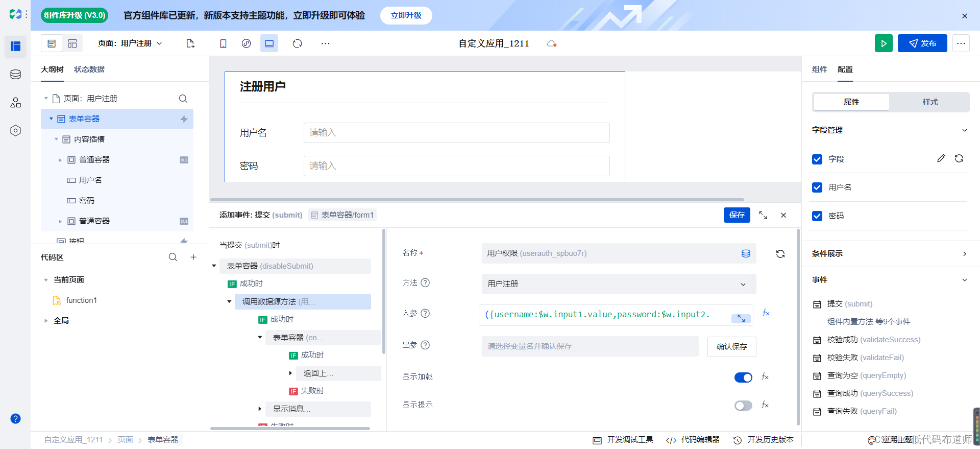
Task: Switch to the 大纲树 tab
Action: coord(52,69)
